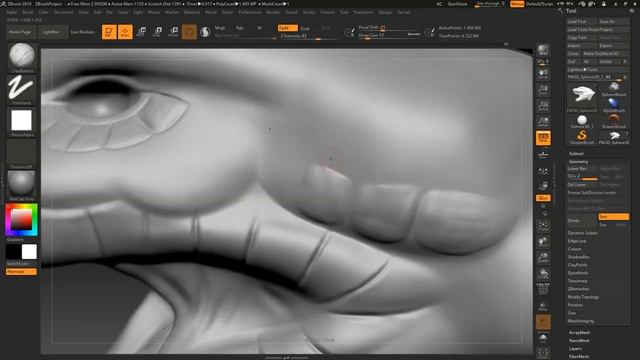
Task: Click the Del Lower button
Action: pos(582,184)
